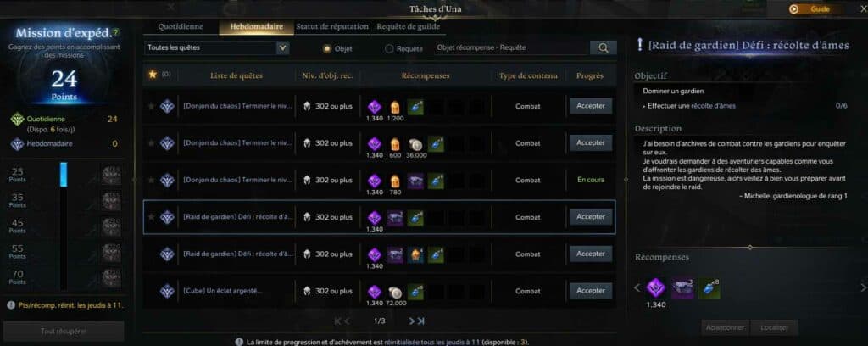Select the Requête radio button
This screenshot has width=868, height=346.
[389, 48]
